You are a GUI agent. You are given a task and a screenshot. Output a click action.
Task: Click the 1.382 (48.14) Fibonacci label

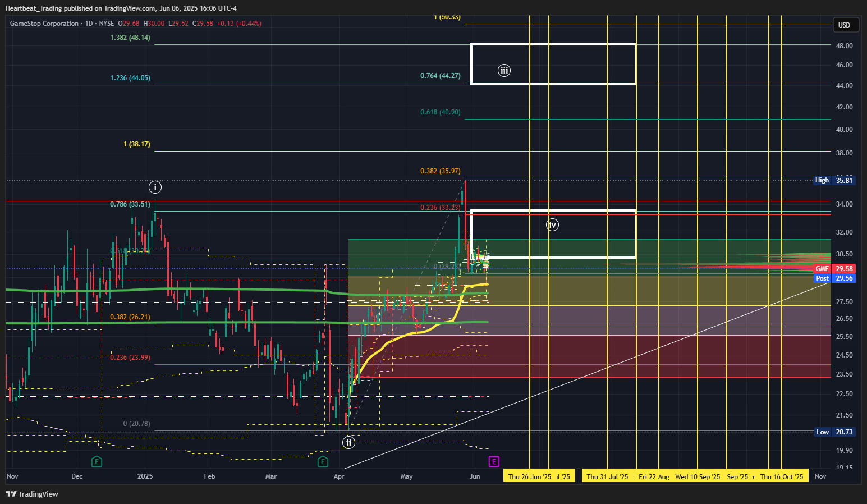[130, 38]
